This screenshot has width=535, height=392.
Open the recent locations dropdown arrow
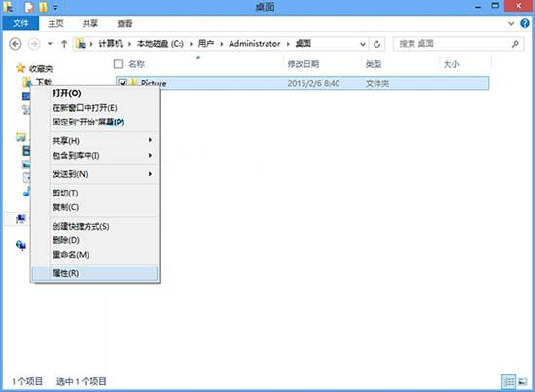click(50, 44)
